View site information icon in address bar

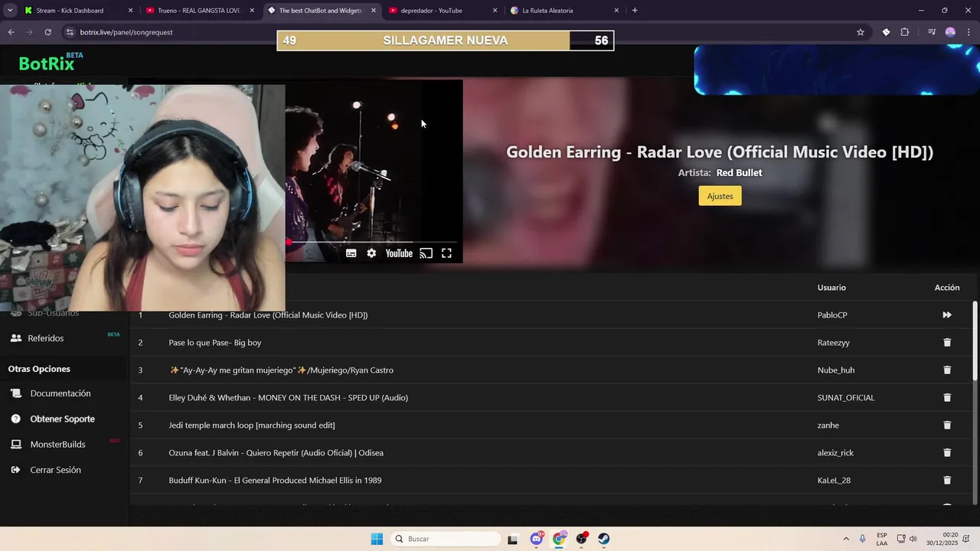click(x=70, y=32)
